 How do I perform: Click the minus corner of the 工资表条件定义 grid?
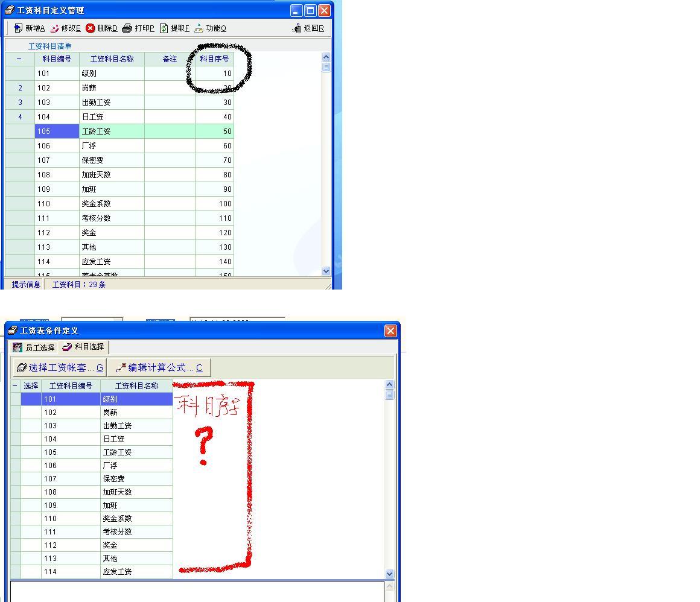click(15, 386)
